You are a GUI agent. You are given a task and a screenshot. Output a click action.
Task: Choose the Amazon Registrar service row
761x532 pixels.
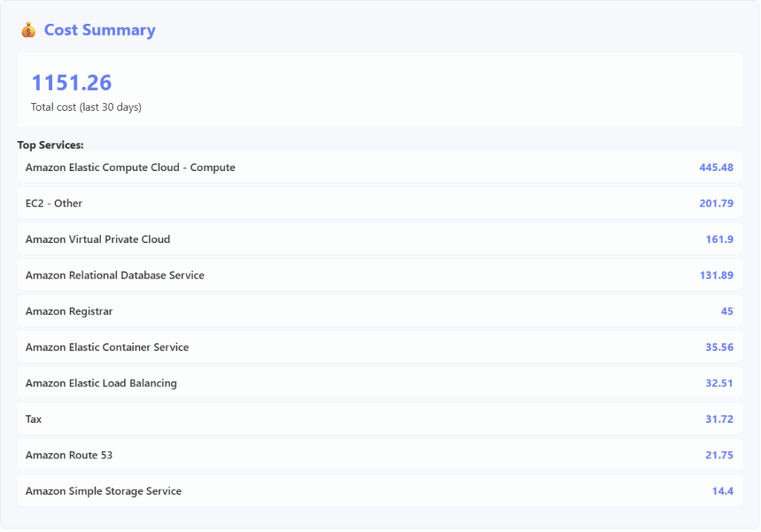tap(69, 311)
